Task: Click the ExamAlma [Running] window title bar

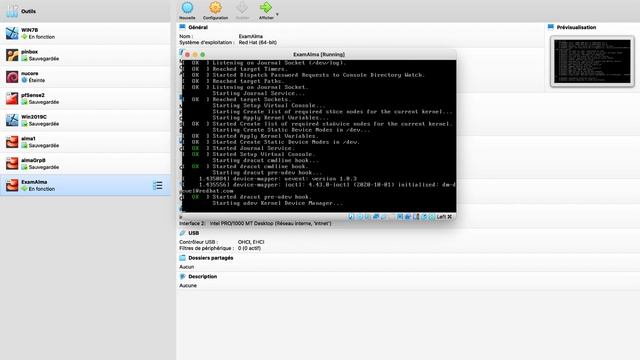Action: [319, 54]
